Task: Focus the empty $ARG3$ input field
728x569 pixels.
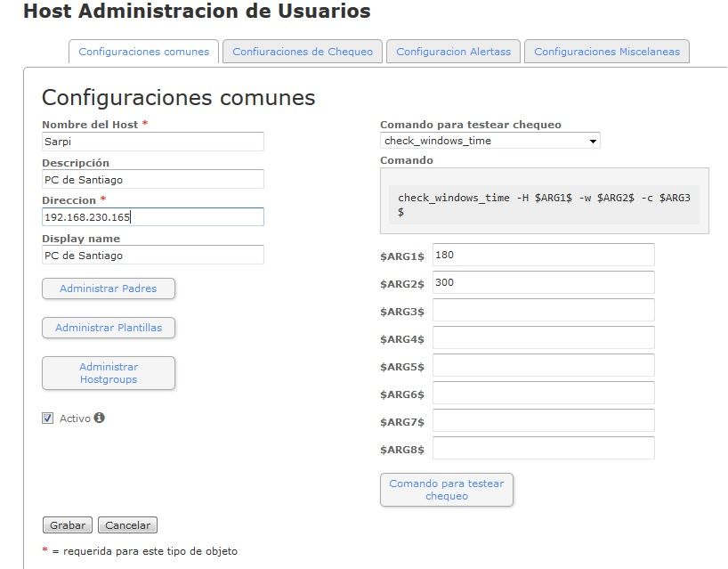Action: [543, 310]
